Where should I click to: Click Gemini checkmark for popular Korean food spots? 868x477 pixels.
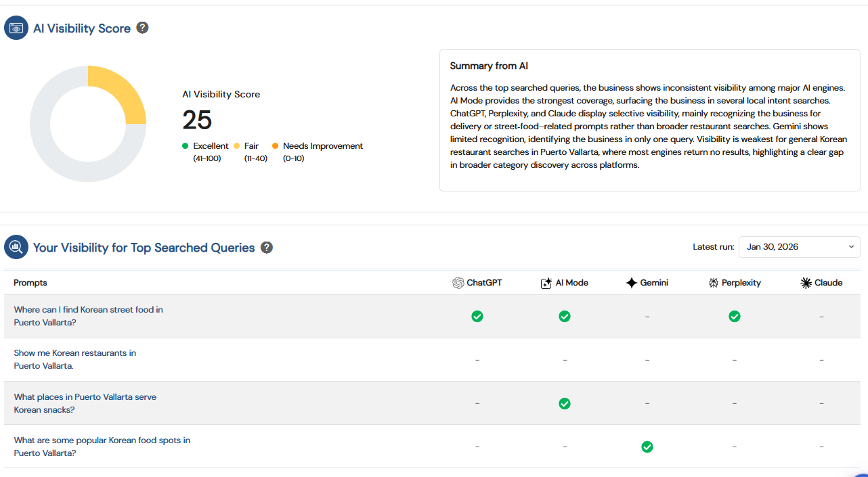[647, 447]
